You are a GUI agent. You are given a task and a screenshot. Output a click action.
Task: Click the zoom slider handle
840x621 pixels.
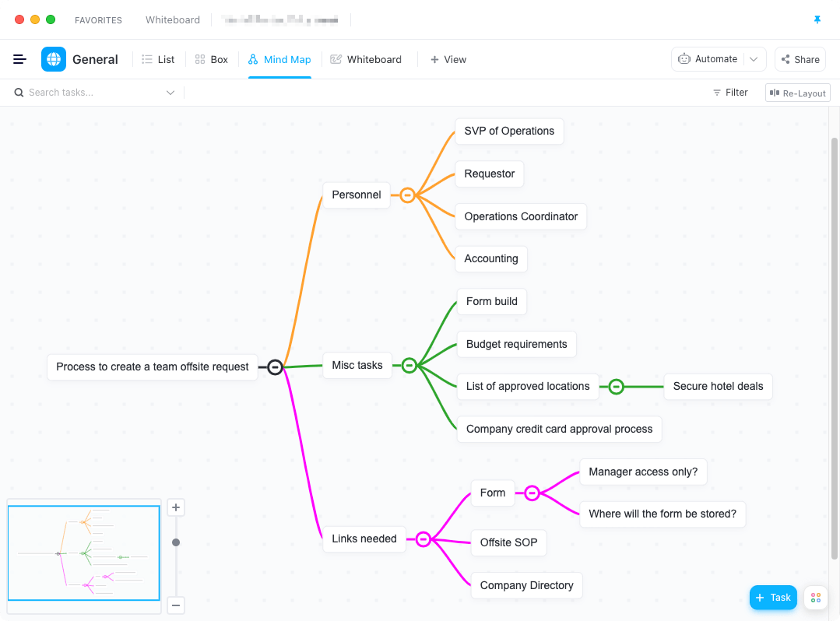tap(176, 542)
